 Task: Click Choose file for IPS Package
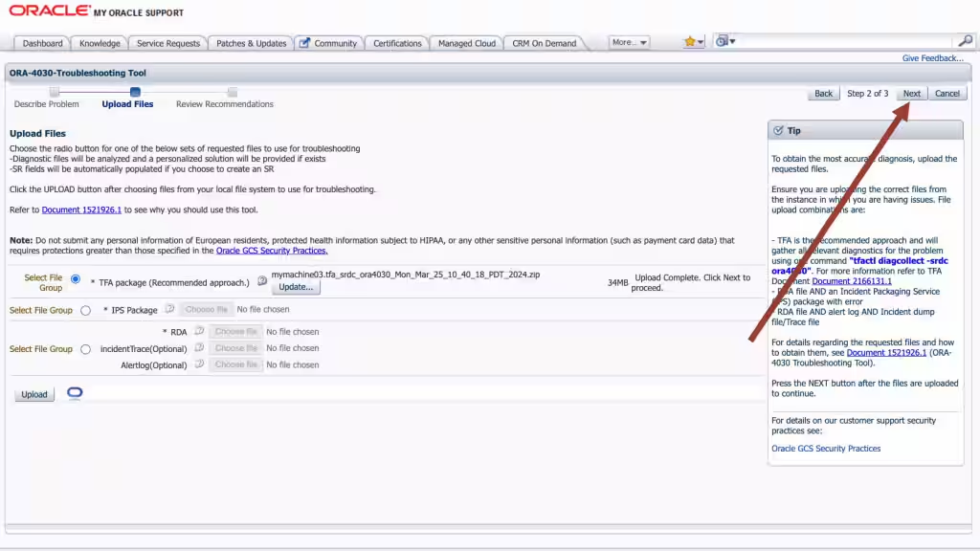pyautogui.click(x=207, y=309)
